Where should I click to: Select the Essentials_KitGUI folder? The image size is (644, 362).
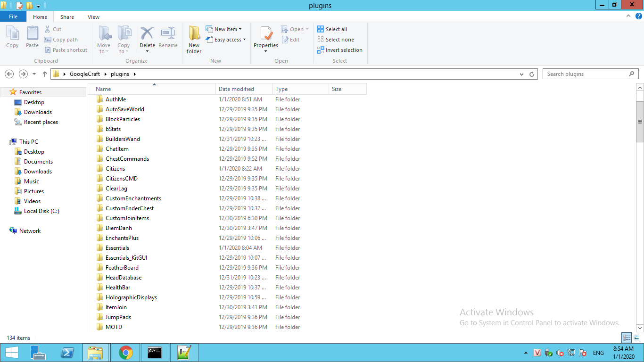coord(126,258)
